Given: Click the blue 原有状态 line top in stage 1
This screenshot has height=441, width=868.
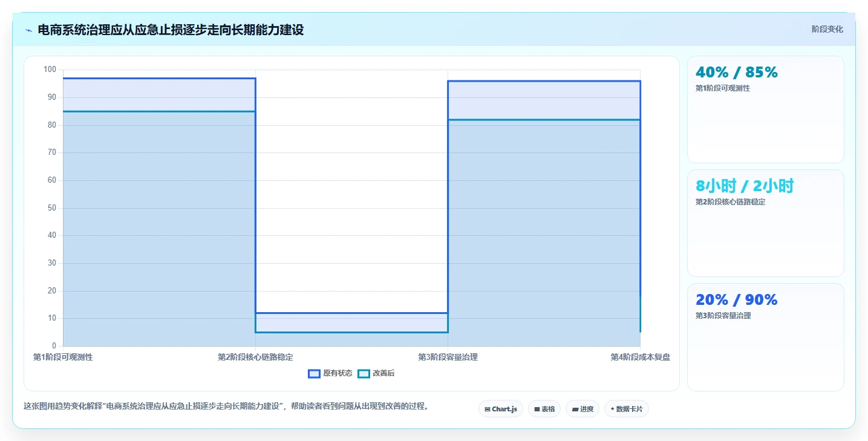Looking at the screenshot, I should point(159,78).
